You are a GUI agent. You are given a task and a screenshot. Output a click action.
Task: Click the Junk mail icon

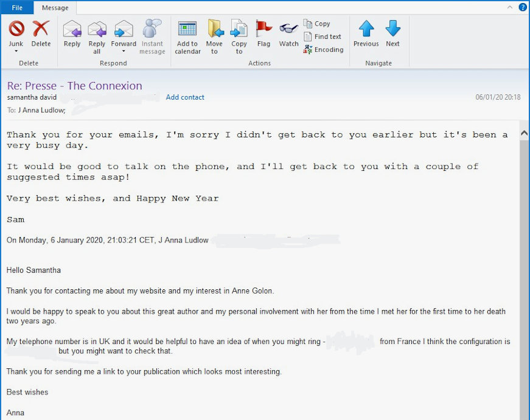click(x=16, y=29)
